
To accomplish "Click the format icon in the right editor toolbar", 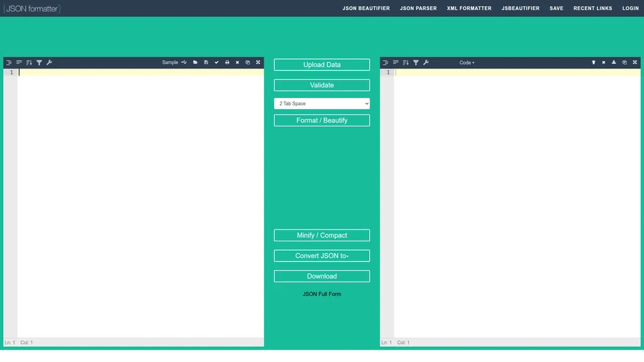I will (386, 62).
